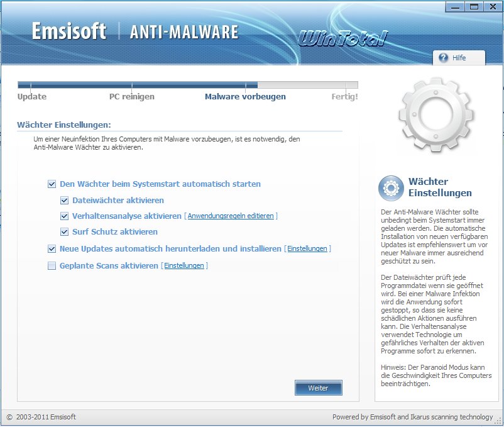Click the wizard progress bar
The image size is (504, 427).
click(188, 85)
